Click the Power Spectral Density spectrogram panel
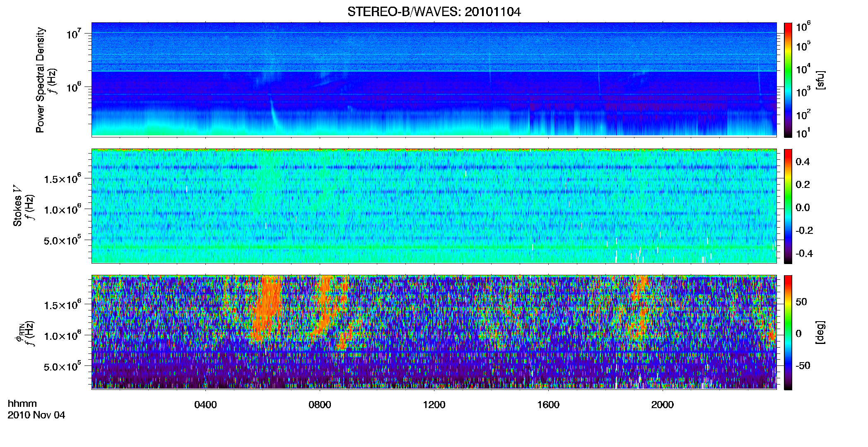 [x=434, y=79]
